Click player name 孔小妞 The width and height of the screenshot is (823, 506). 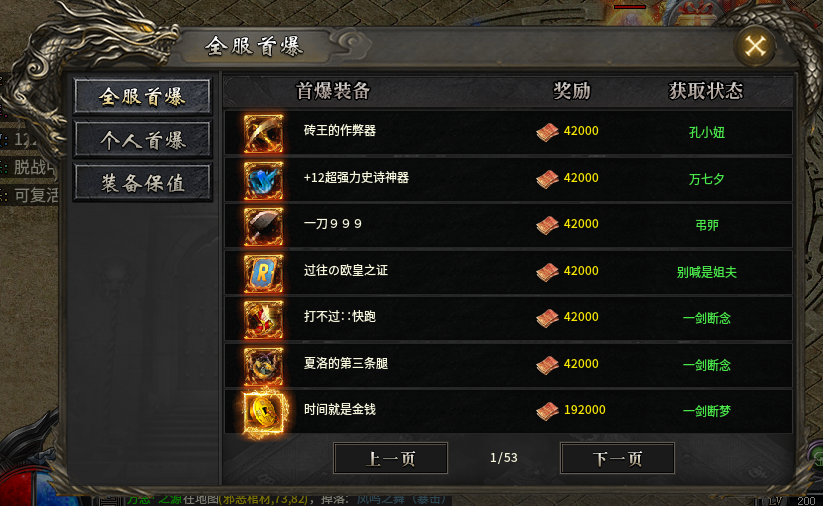click(x=706, y=132)
